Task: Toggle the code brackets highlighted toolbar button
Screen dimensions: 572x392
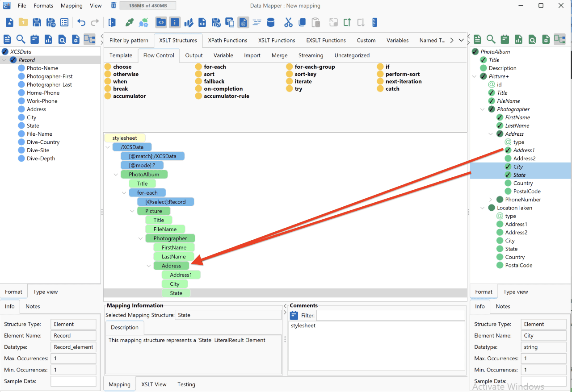Action: click(x=161, y=22)
